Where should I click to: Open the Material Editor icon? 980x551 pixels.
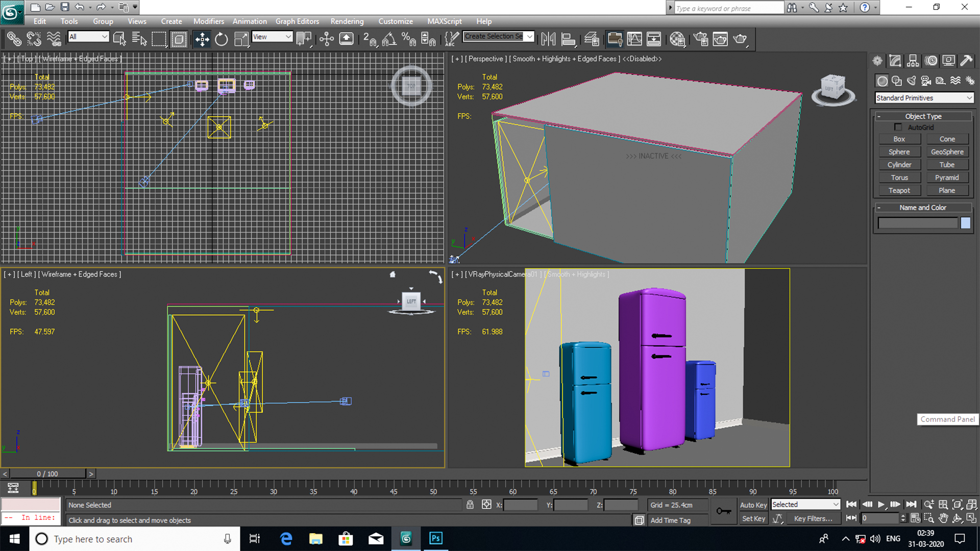point(677,39)
